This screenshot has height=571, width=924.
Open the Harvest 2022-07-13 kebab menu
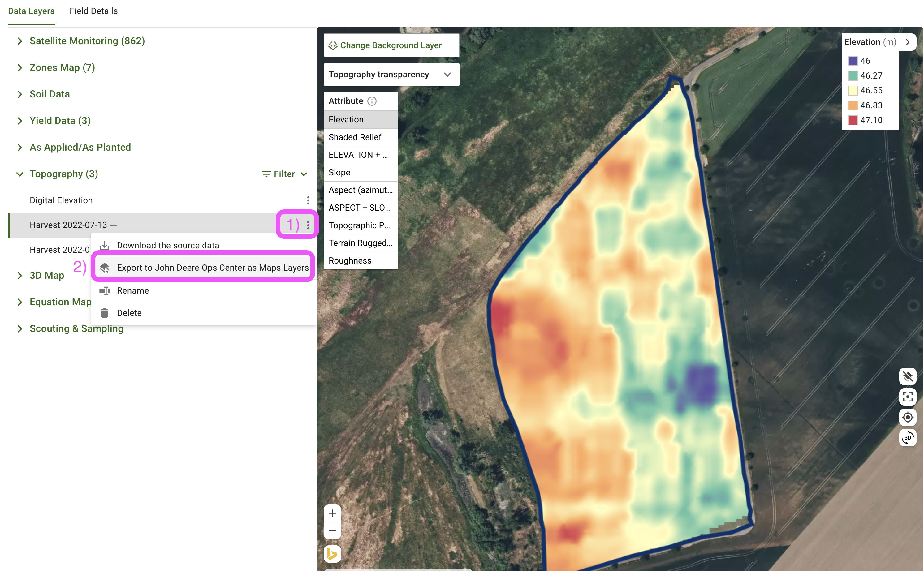pyautogui.click(x=308, y=225)
